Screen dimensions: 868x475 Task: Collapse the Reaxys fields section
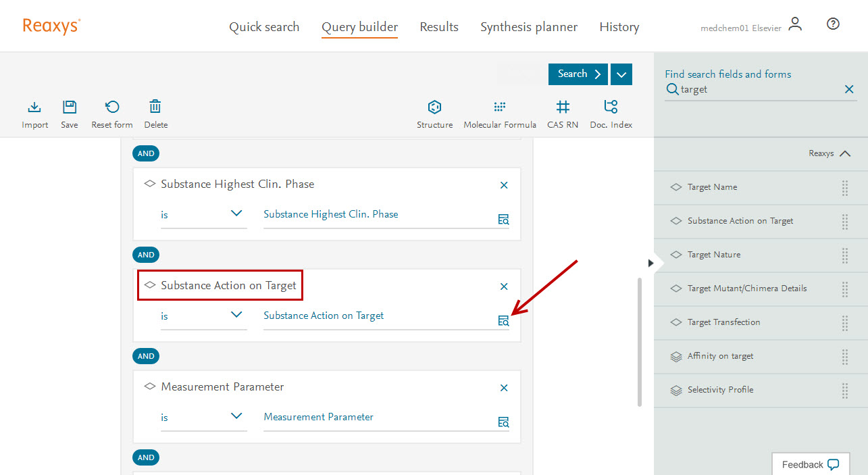pos(844,153)
